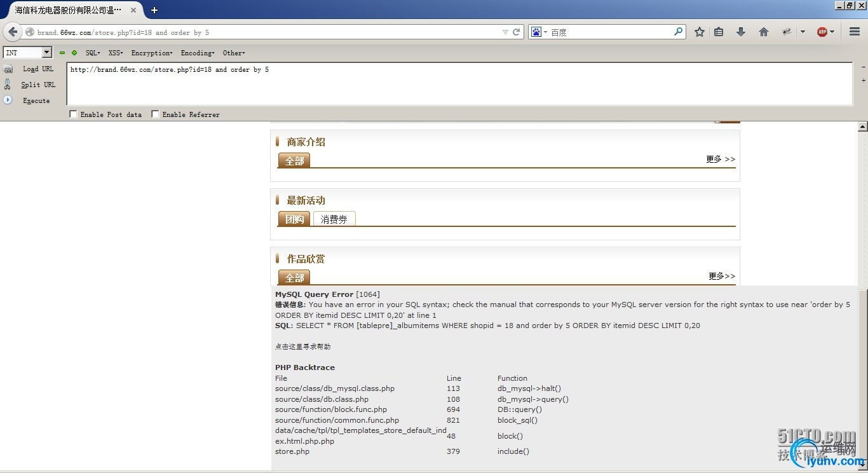Click the Split URL scissors icon
This screenshot has width=868, height=473.
pos(8,84)
